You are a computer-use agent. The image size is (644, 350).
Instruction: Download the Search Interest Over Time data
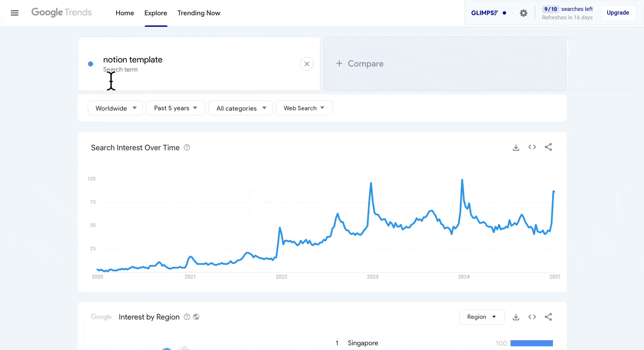coord(516,148)
